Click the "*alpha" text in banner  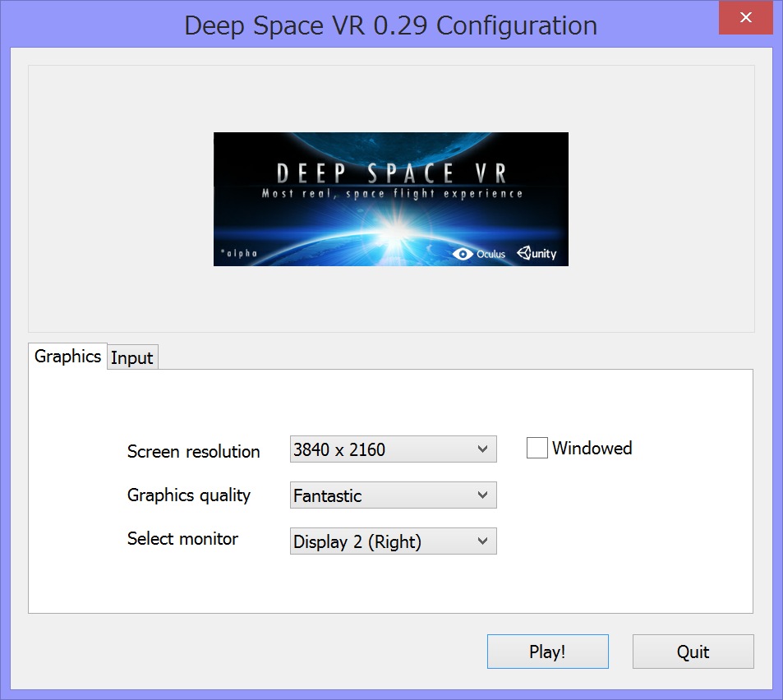coord(238,253)
